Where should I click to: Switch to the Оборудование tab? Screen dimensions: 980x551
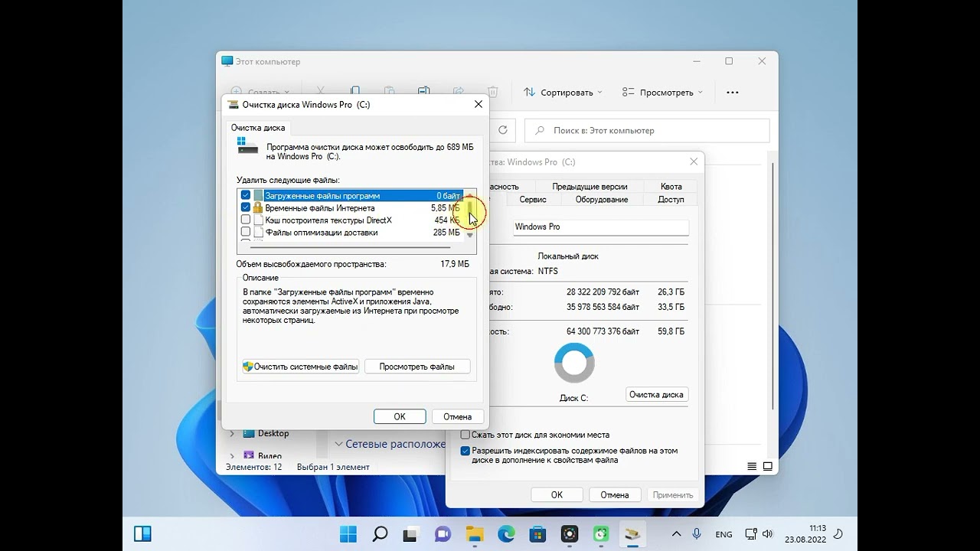click(x=602, y=200)
